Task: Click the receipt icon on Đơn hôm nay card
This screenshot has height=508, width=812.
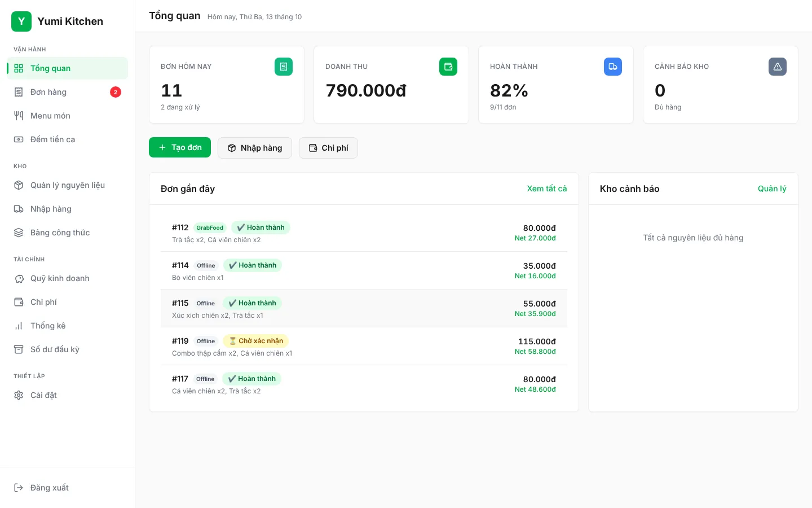Action: [284, 67]
